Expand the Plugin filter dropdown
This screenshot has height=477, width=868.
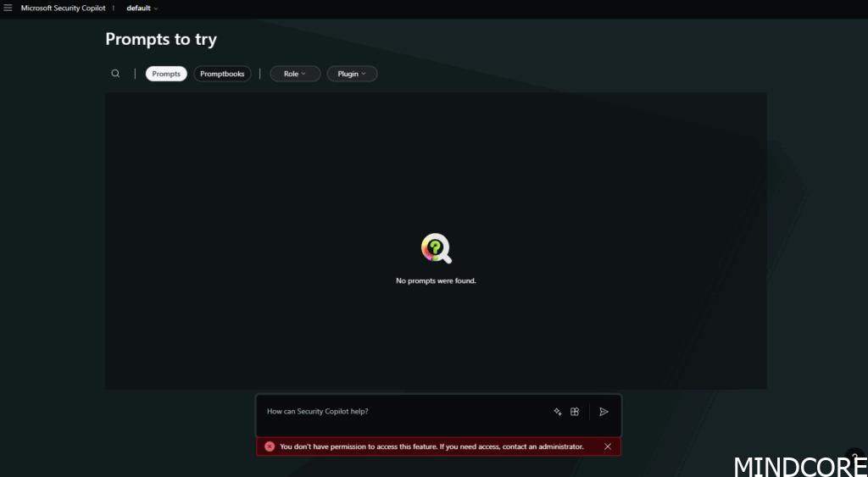tap(352, 74)
